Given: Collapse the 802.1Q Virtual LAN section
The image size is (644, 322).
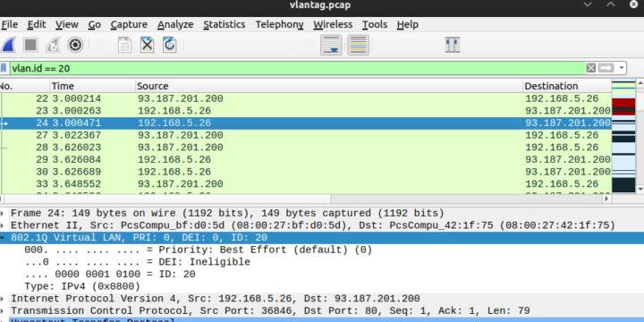Looking at the screenshot, I should (3, 238).
